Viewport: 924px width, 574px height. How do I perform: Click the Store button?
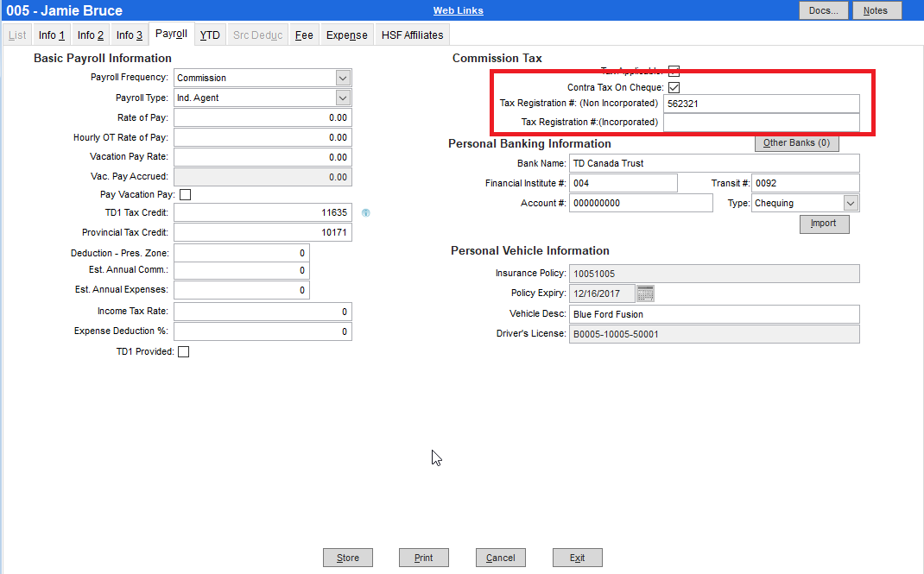(347, 557)
